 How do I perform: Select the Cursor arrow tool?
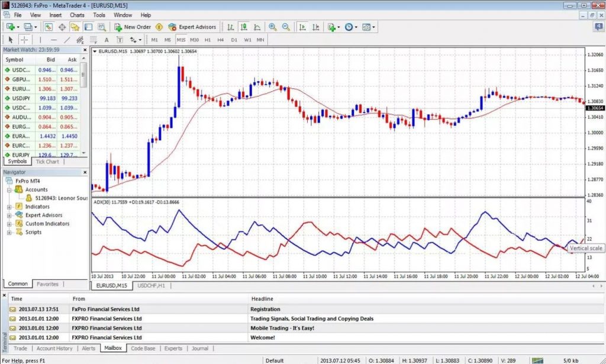click(x=11, y=40)
